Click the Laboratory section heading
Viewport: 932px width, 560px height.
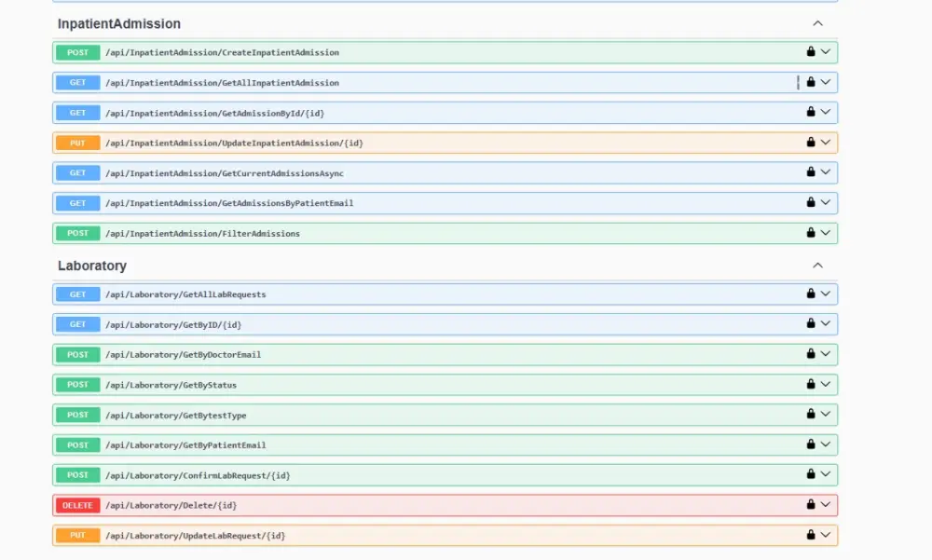92,266
